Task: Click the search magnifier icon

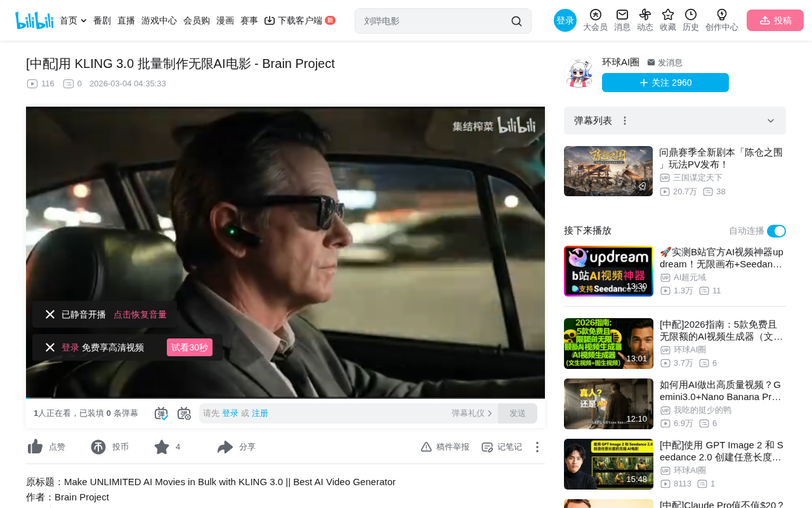Action: click(516, 21)
